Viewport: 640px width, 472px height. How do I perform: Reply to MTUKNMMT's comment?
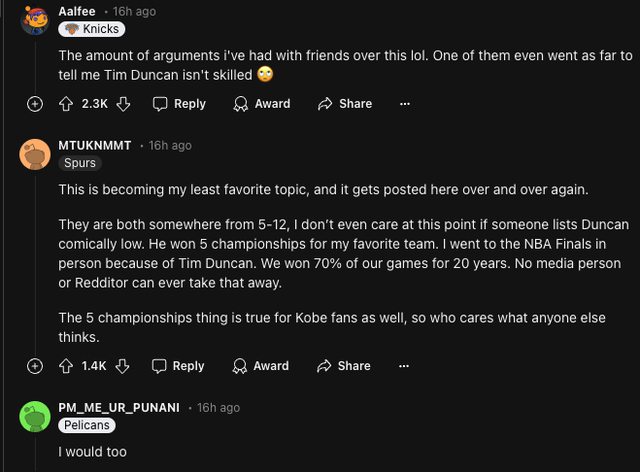[178, 366]
